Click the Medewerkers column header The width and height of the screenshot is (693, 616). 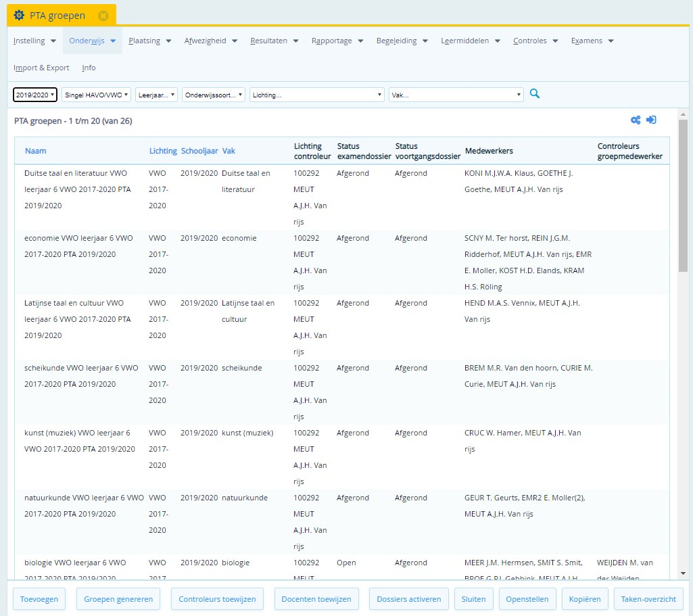[489, 151]
